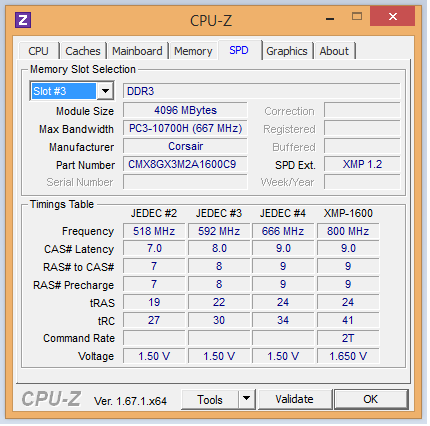Click the tRAS value 19

pyautogui.click(x=154, y=302)
